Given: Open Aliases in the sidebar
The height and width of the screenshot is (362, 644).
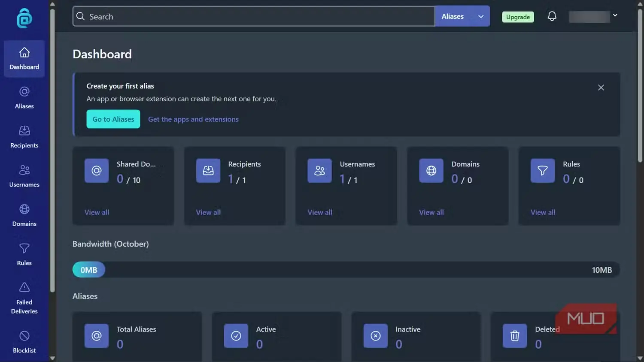Looking at the screenshot, I should [x=24, y=98].
